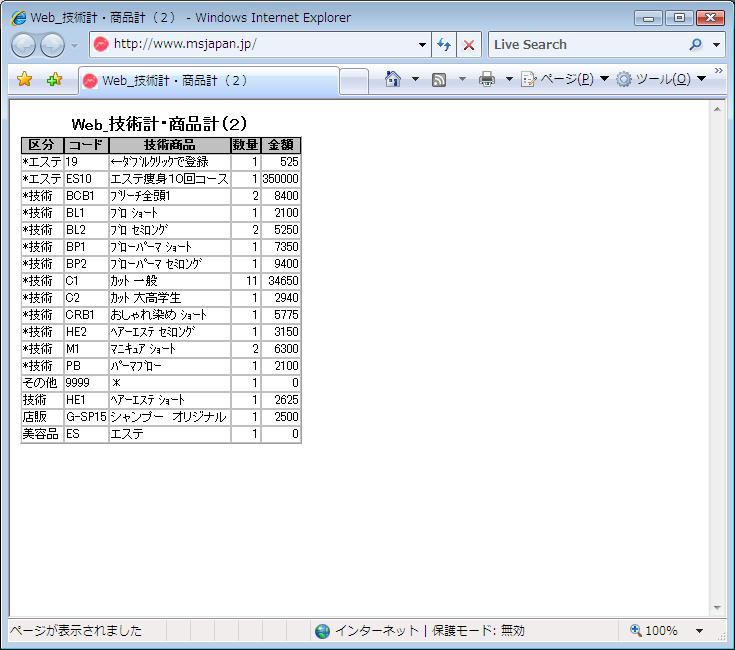Viewport: 735px width, 650px height.
Task: Click the Live Search magnifier icon
Action: 696,45
